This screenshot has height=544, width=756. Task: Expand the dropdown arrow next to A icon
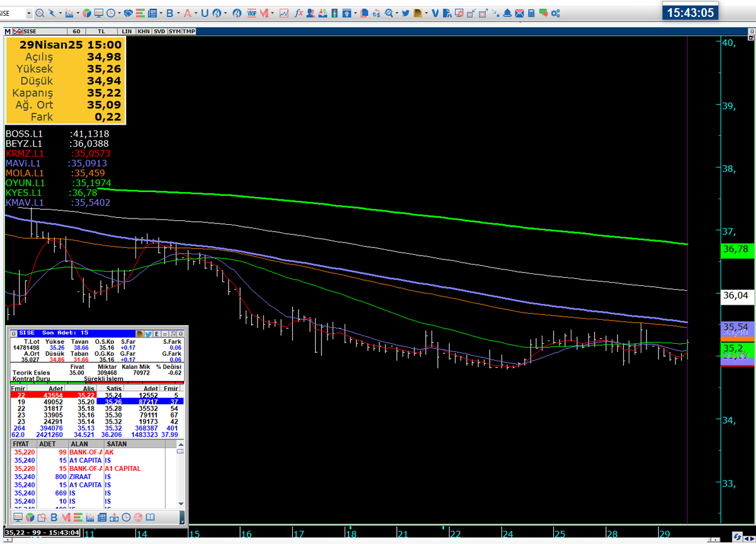click(196, 13)
